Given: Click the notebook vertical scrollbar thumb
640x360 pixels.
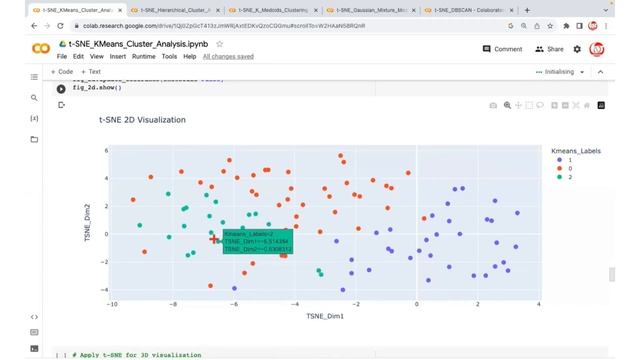Looking at the screenshot, I should 611,274.
